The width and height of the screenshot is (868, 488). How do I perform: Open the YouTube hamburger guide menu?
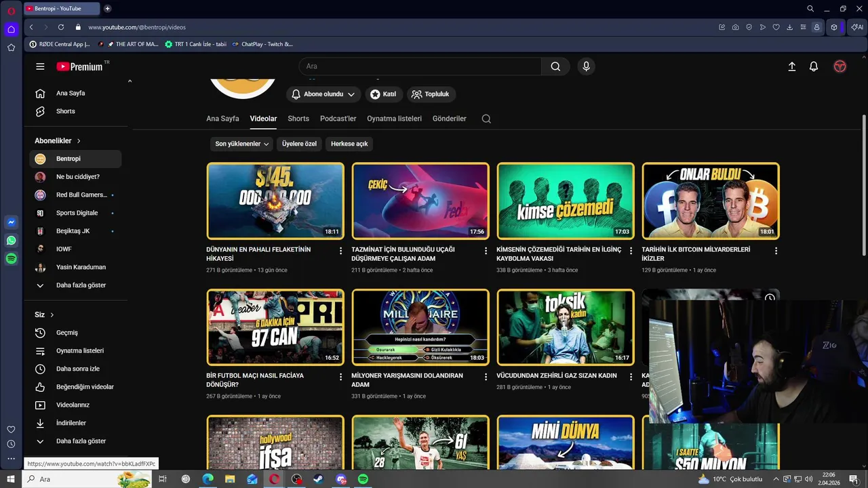pyautogui.click(x=40, y=66)
